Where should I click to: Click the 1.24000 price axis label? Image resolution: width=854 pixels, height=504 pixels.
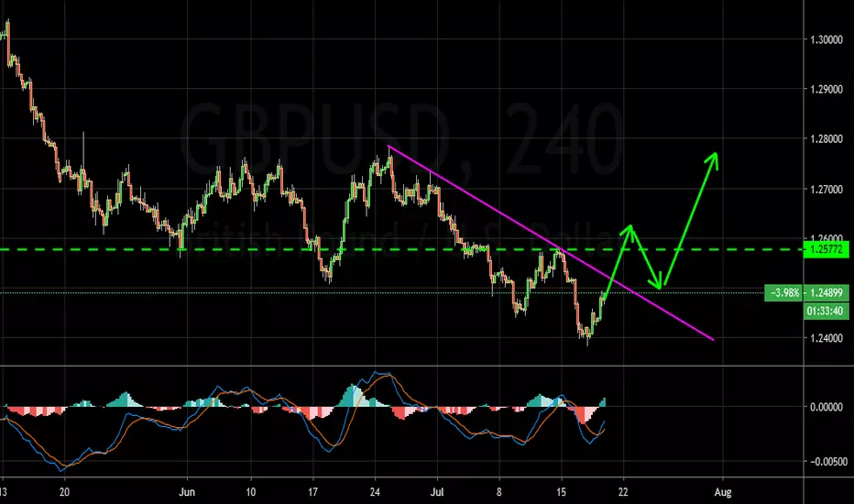[827, 338]
